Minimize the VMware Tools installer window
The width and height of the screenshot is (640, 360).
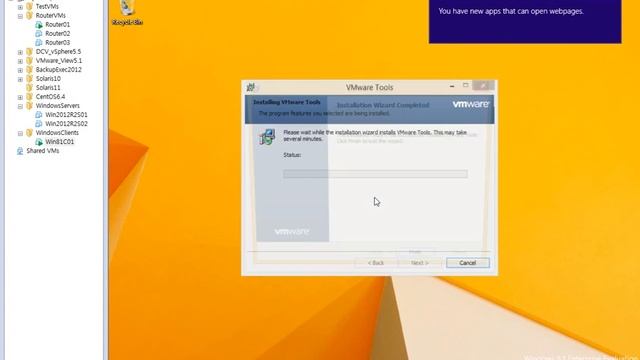452,86
